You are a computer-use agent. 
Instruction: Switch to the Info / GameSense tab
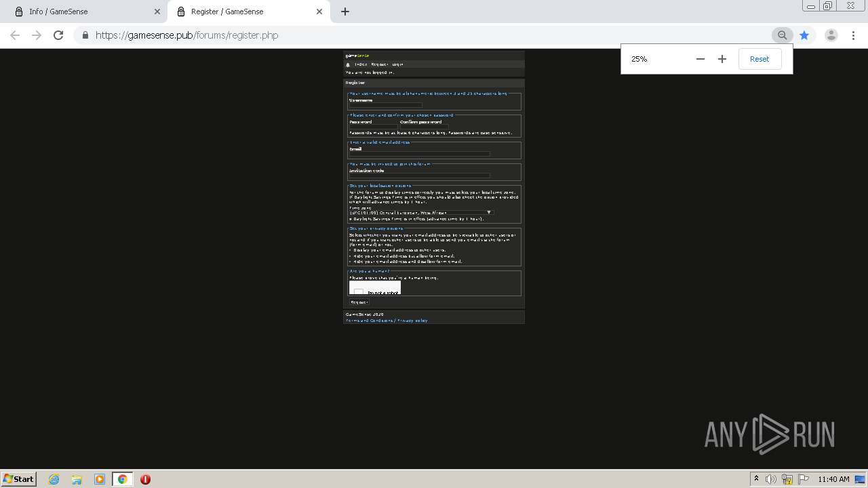coord(85,12)
